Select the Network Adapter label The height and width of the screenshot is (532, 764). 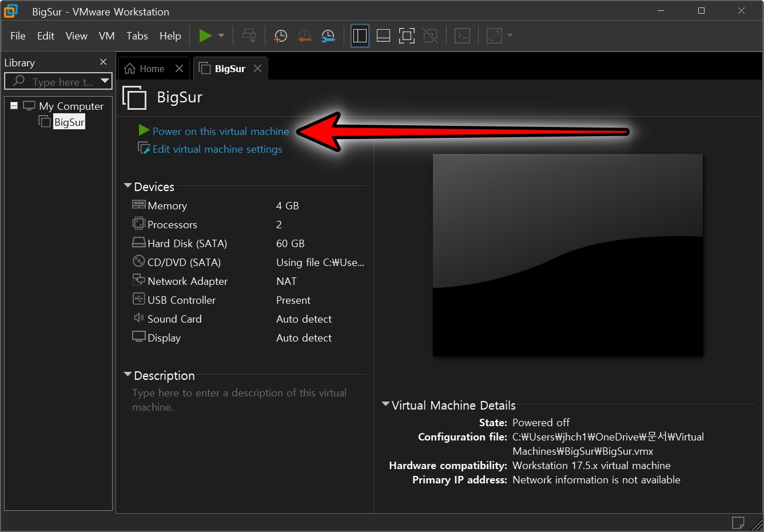[x=188, y=281]
